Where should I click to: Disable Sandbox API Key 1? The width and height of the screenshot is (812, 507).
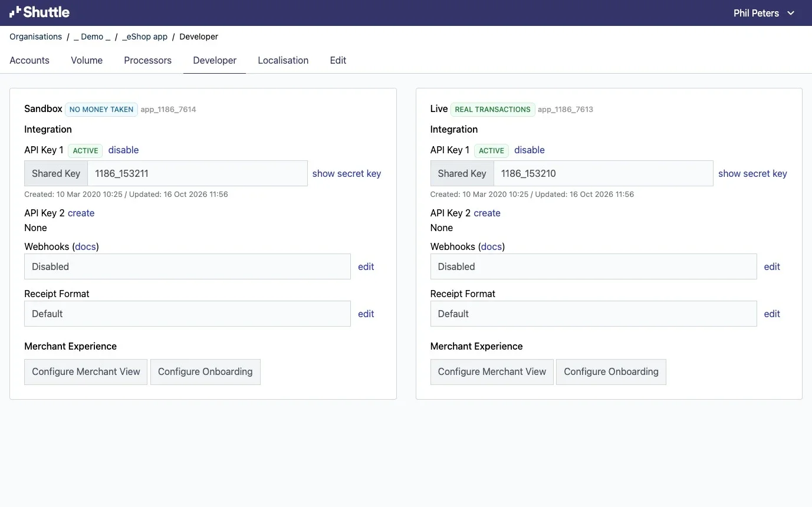click(123, 150)
